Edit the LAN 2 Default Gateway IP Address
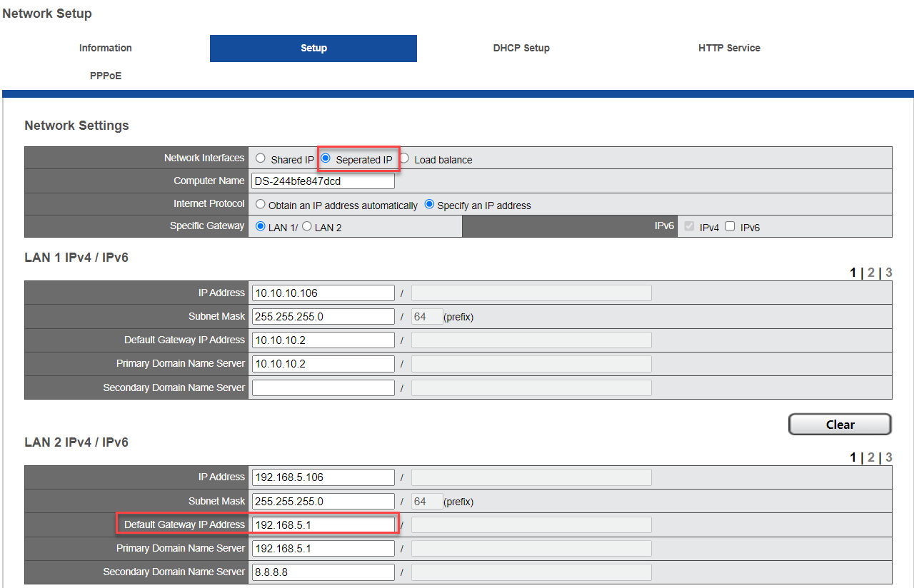Viewport: 914px width, 588px height. coord(323,524)
